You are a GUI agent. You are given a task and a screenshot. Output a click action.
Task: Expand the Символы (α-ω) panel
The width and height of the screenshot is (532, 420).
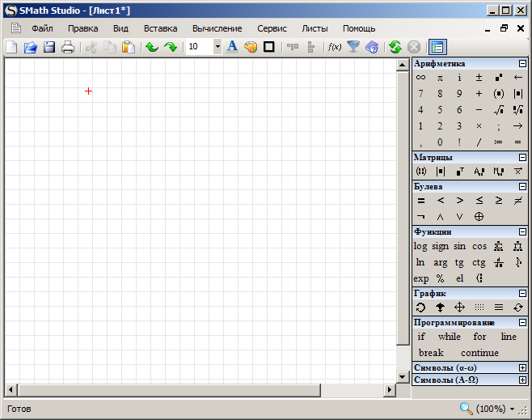522,368
